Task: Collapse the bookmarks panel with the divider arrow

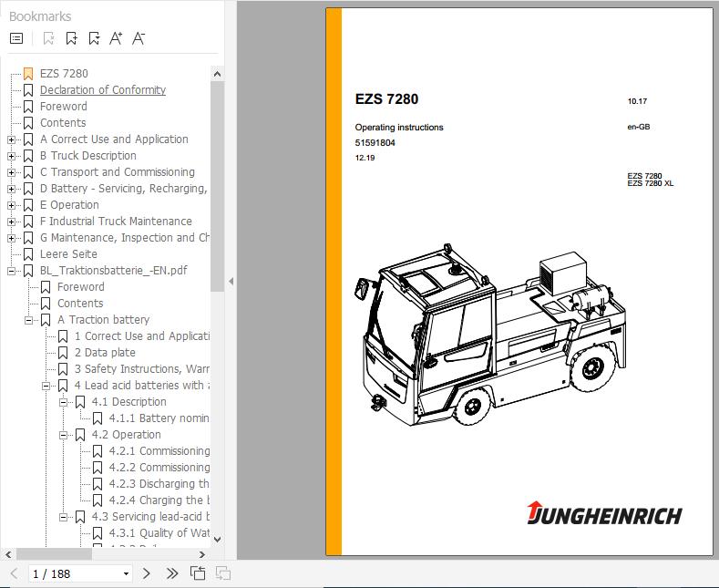Action: click(x=231, y=281)
